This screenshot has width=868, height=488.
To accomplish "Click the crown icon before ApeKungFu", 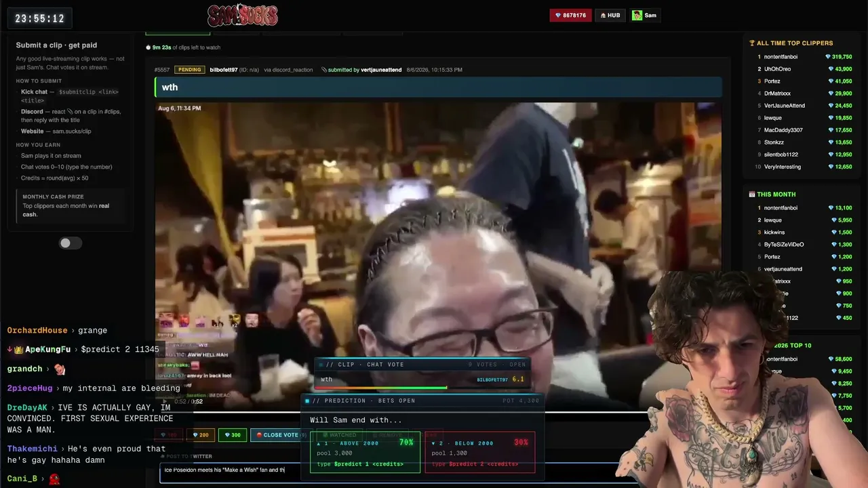I will click(x=20, y=350).
